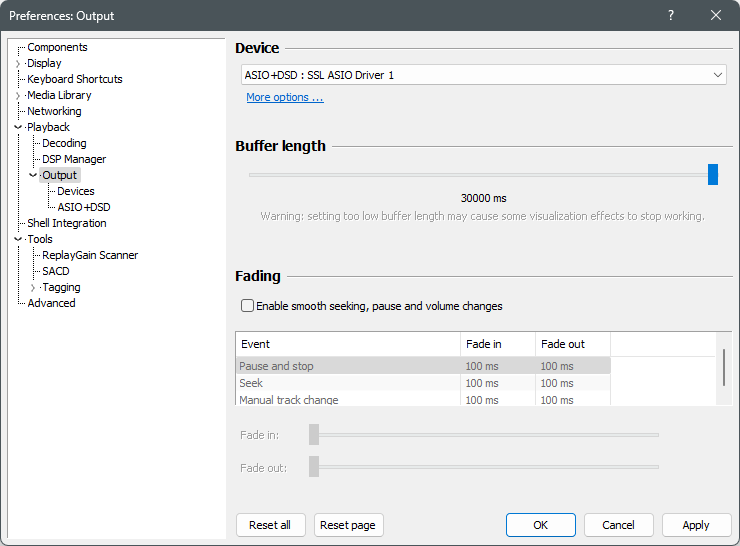This screenshot has width=740, height=546.
Task: Close the Preferences window
Action: pos(715,15)
